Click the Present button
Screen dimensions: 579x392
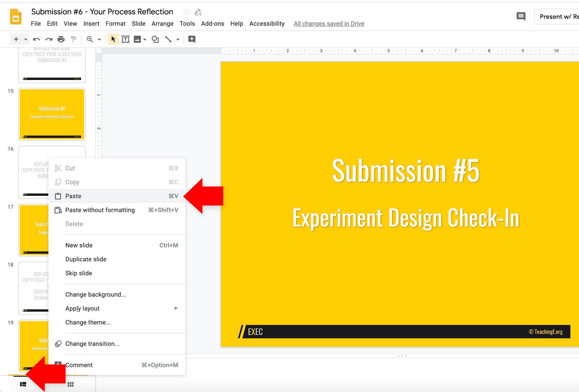point(557,17)
